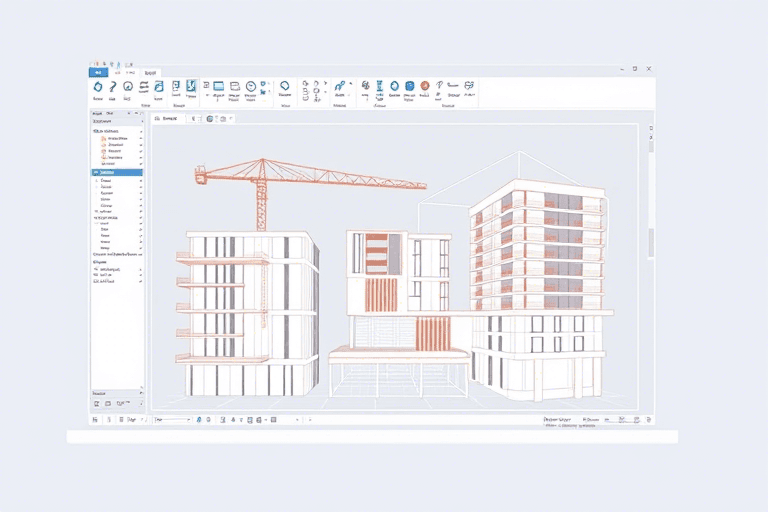This screenshot has width=768, height=512.
Task: Click the vertical scrollbar right of the viewport
Action: tap(651, 240)
